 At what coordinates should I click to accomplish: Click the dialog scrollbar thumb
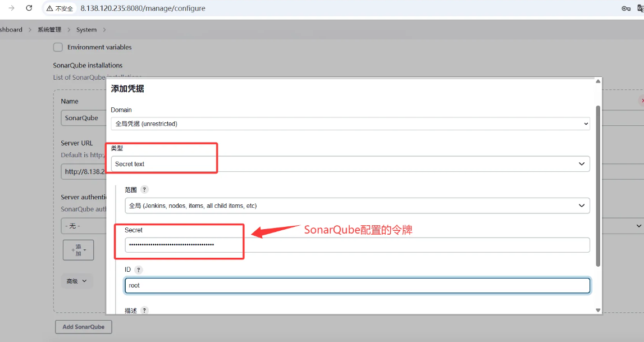pyautogui.click(x=598, y=186)
